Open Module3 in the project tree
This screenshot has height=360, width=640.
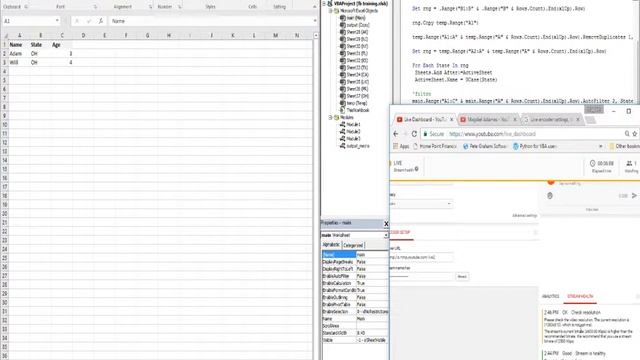[353, 139]
